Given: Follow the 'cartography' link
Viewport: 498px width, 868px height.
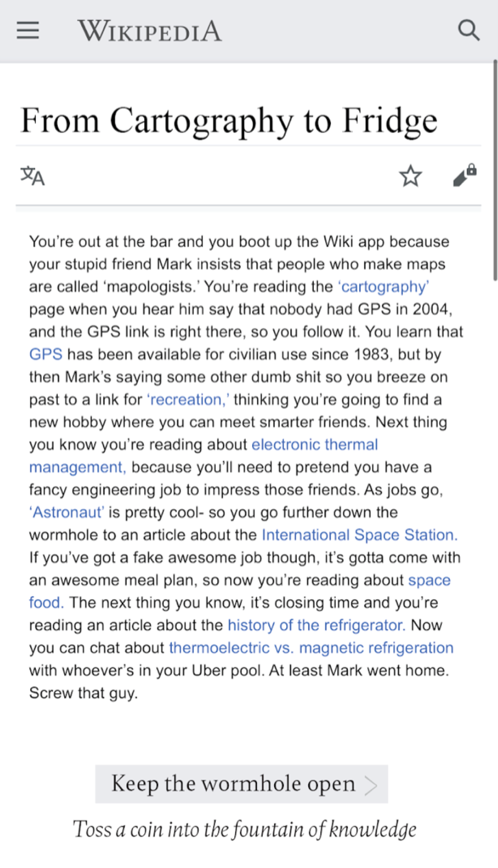Looking at the screenshot, I should (383, 286).
